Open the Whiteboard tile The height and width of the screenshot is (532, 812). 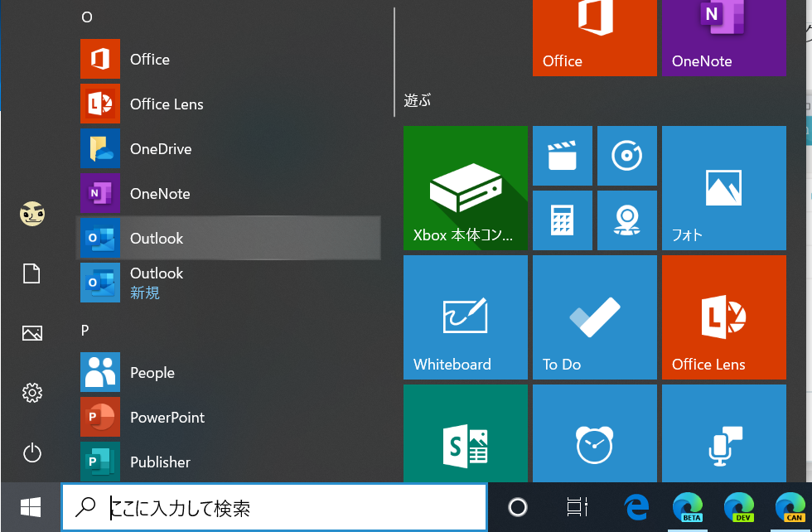pyautogui.click(x=466, y=317)
